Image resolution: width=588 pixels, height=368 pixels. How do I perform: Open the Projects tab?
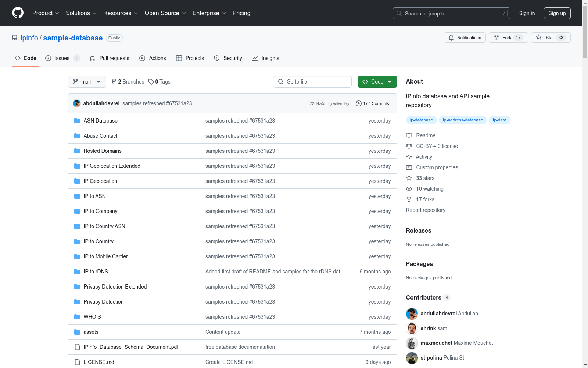click(x=190, y=58)
